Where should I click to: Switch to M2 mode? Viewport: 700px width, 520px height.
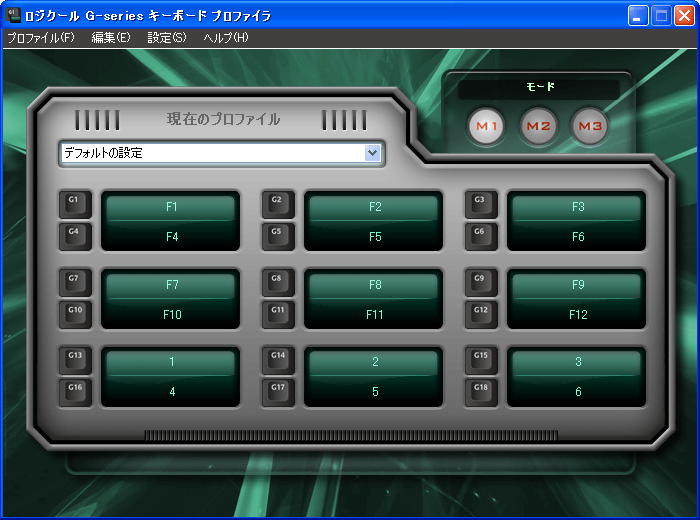538,126
